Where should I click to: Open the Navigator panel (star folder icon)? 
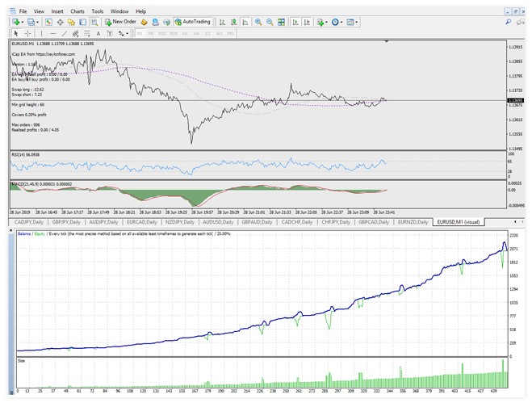71,22
